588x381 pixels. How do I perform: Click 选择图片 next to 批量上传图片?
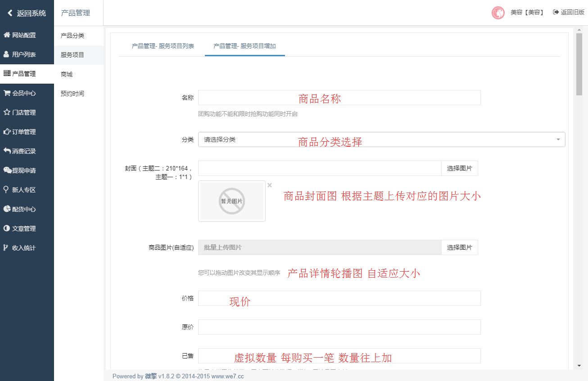pyautogui.click(x=459, y=247)
